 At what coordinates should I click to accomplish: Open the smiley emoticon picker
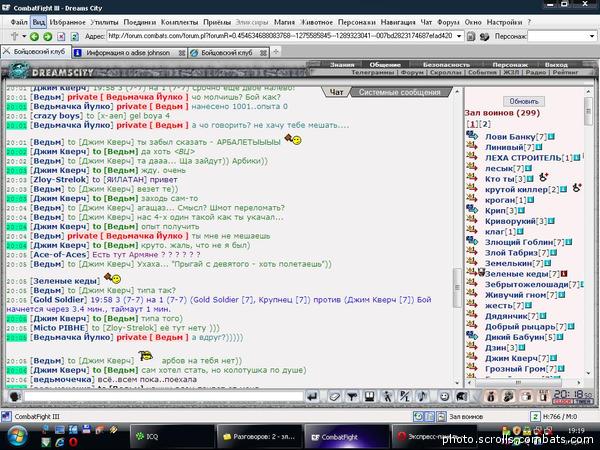(x=444, y=397)
